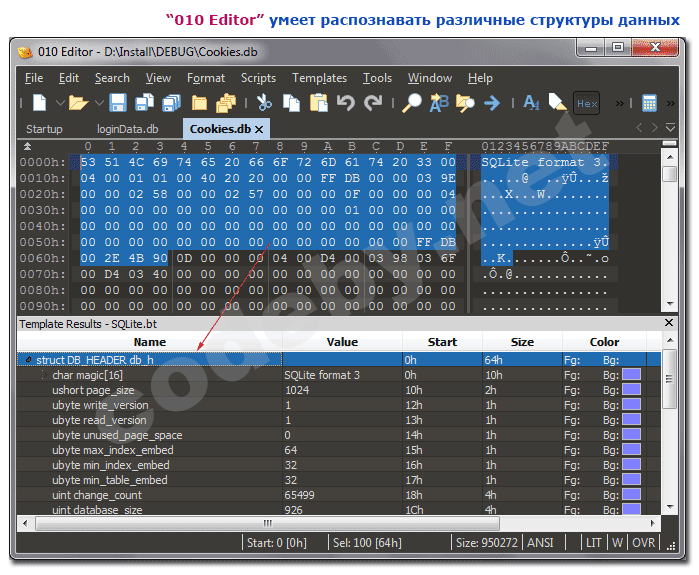Click the Value column header
This screenshot has width=699, height=575.
pos(342,342)
